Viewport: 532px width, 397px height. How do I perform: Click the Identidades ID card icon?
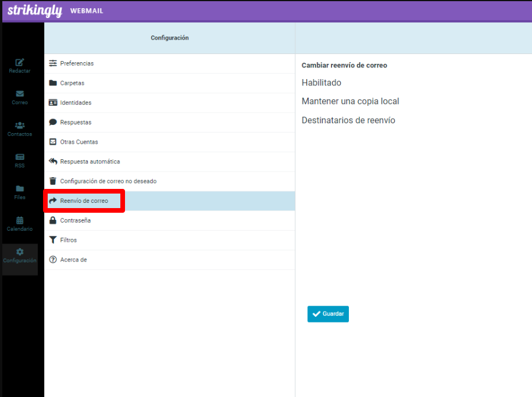coord(53,102)
